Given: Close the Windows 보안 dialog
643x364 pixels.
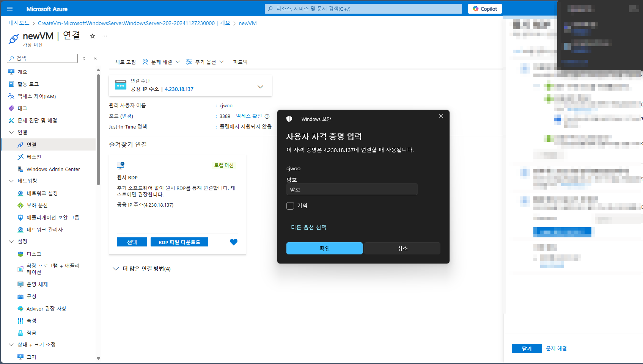Looking at the screenshot, I should [441, 116].
